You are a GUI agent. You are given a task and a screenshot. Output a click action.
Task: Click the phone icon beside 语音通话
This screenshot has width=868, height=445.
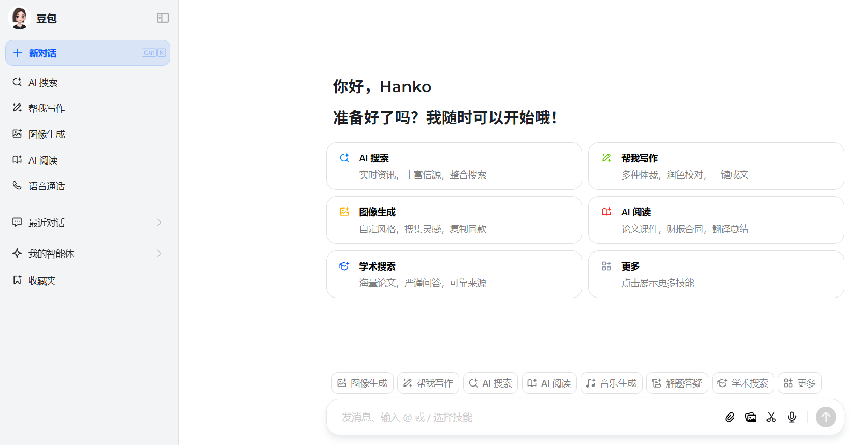point(17,185)
